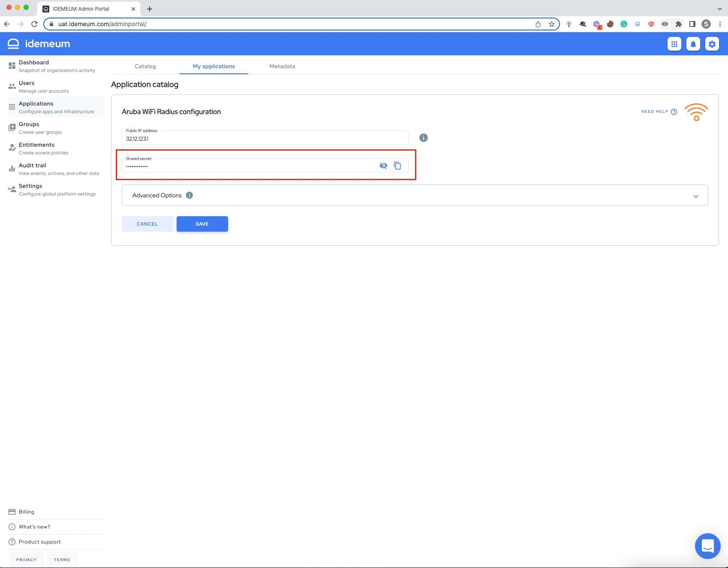Screen dimensions: 728x568
Task: Click the SAVE button
Action: (202, 224)
